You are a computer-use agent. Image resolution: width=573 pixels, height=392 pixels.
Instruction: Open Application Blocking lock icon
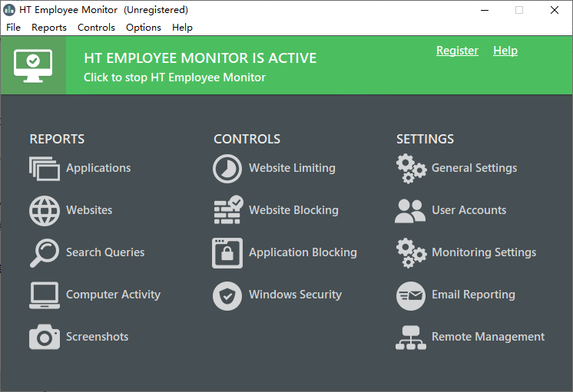(227, 253)
